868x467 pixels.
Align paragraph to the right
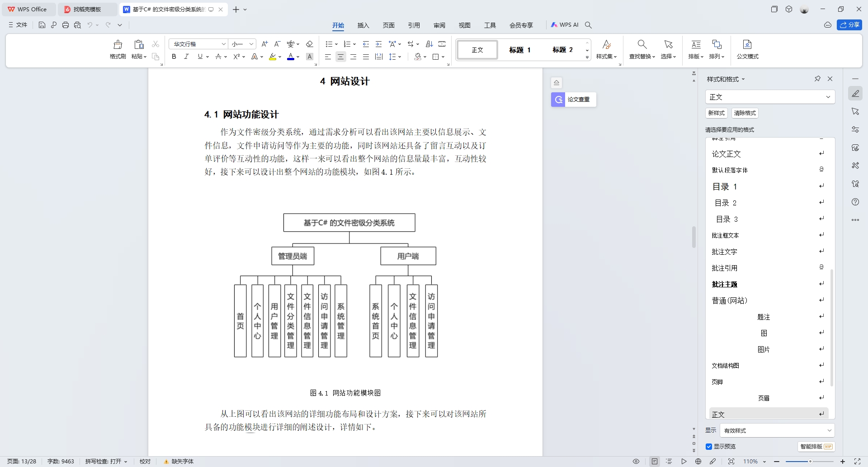tap(353, 57)
